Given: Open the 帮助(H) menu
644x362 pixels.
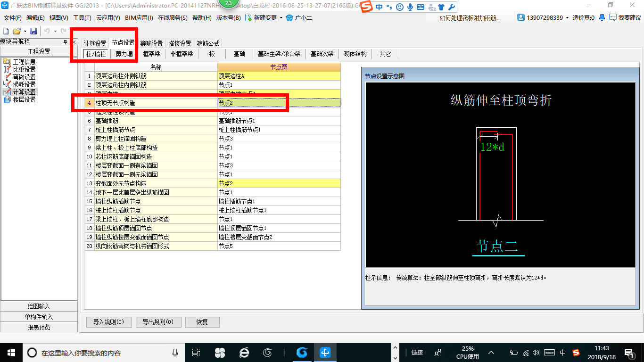Looking at the screenshot, I should pos(202,18).
